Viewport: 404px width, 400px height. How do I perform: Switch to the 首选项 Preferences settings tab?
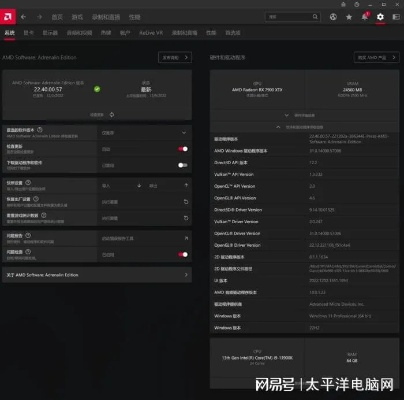pos(233,33)
